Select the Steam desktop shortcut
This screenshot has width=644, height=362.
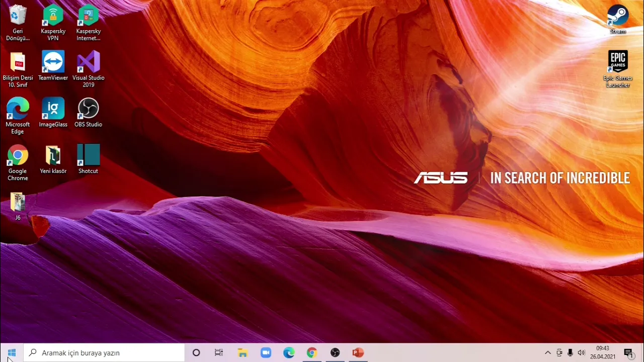pyautogui.click(x=618, y=19)
